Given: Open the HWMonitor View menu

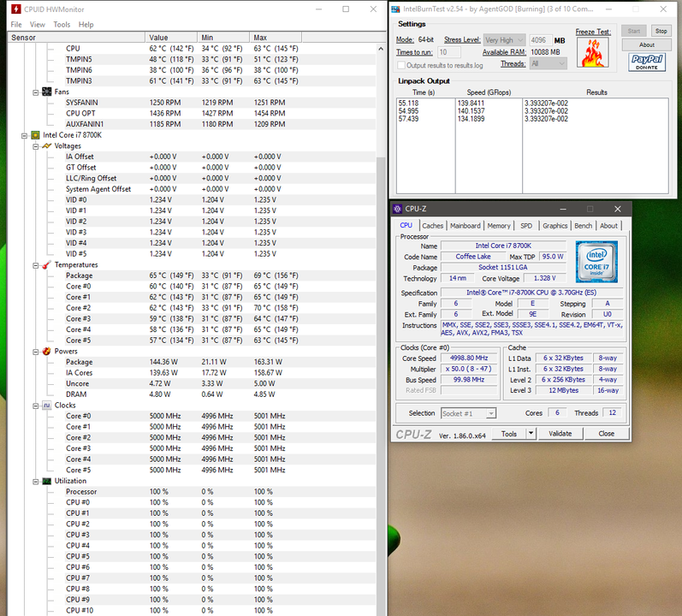Looking at the screenshot, I should (37, 24).
